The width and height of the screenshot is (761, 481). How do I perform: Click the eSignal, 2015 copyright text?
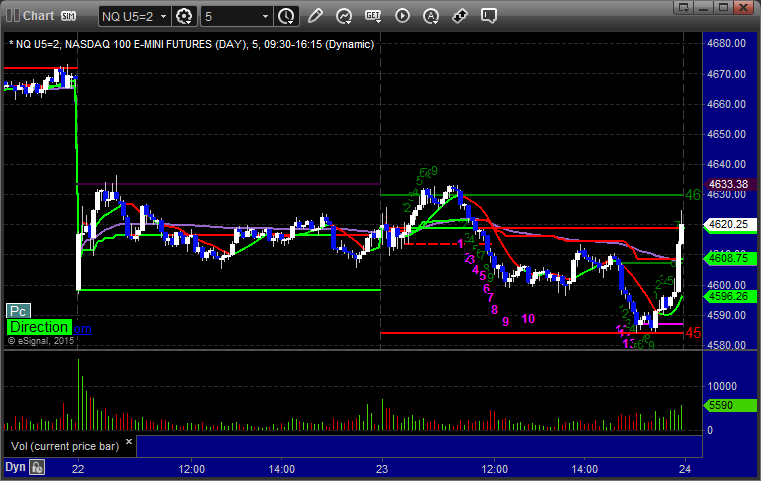pyautogui.click(x=41, y=341)
